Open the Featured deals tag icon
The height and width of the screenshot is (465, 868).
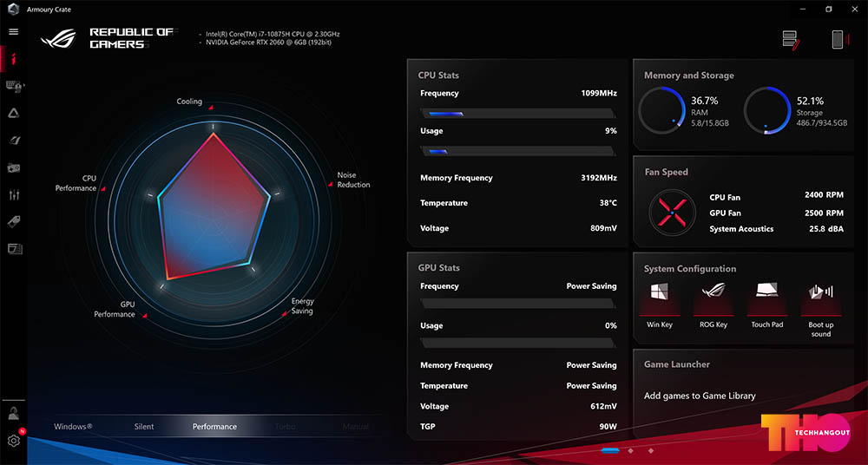pos(14,222)
